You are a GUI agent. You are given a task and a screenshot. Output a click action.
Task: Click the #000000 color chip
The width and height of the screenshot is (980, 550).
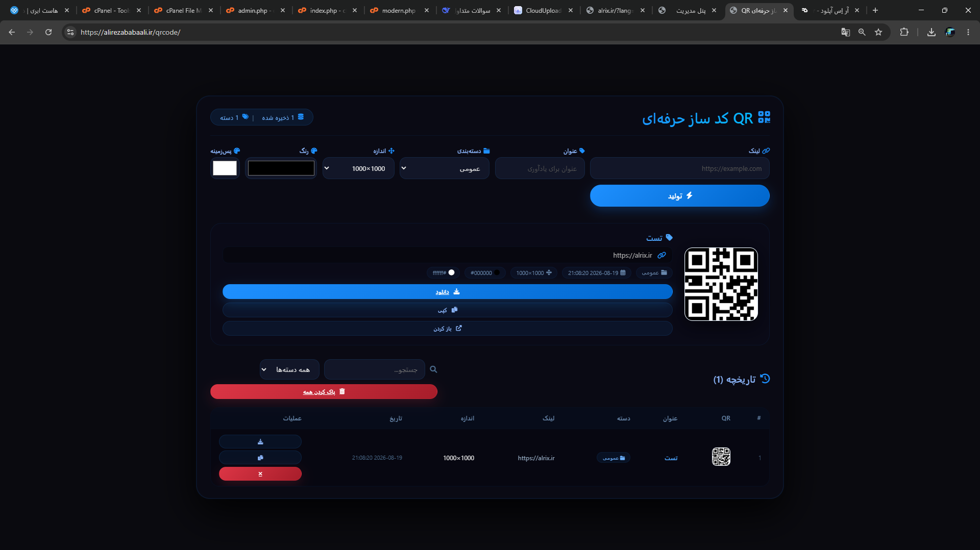tap(485, 273)
